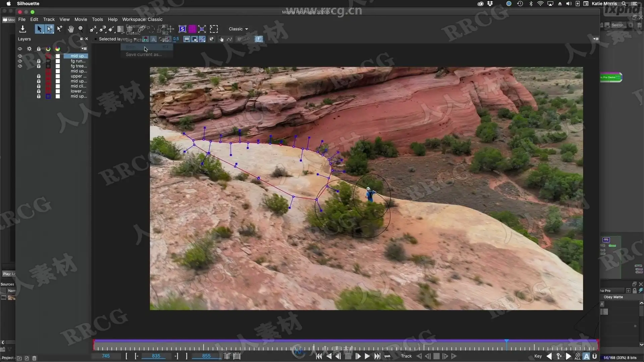Click the blue layer color swatch
Image resolution: width=644 pixels, height=362 pixels.
pos(48,96)
